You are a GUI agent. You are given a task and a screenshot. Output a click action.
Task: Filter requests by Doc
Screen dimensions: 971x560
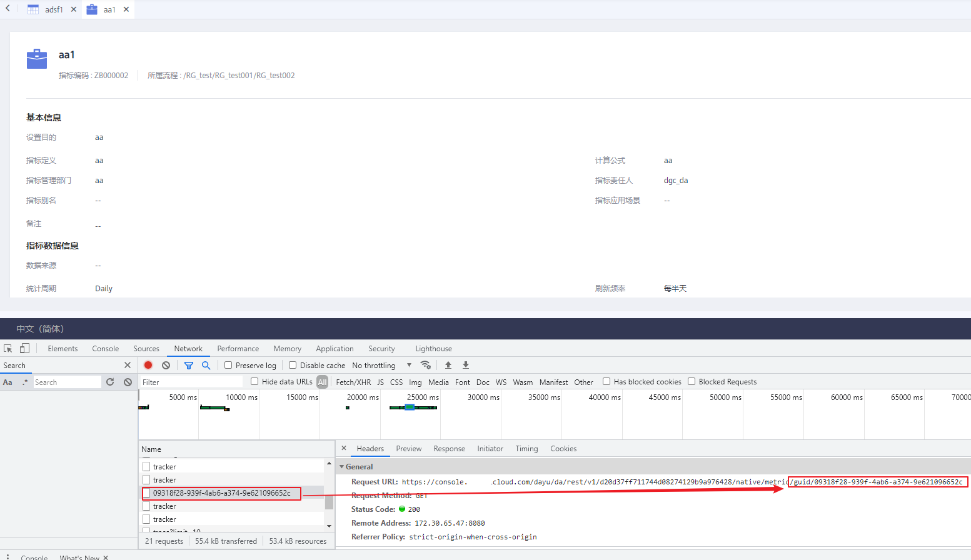pyautogui.click(x=483, y=382)
